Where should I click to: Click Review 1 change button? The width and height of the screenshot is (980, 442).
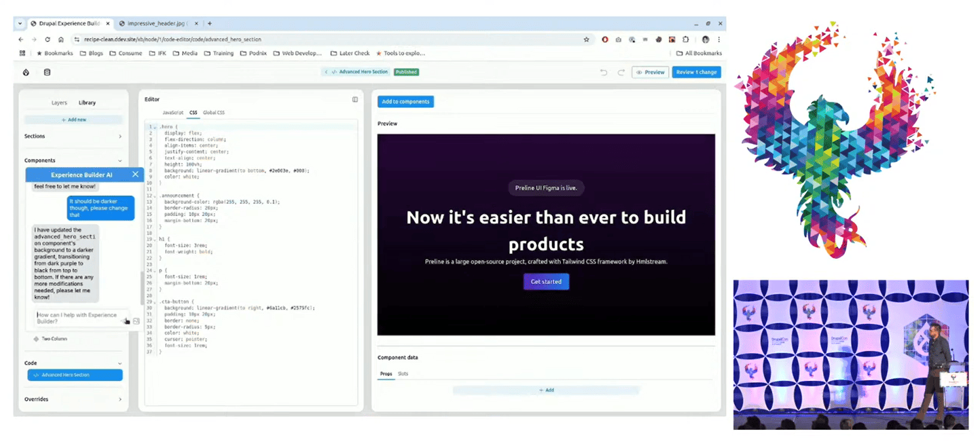click(696, 72)
